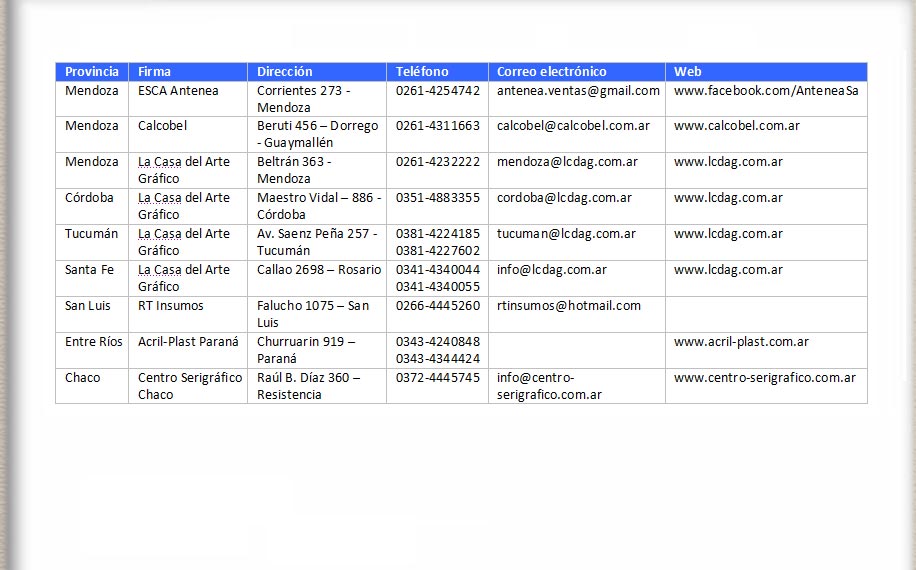Select the Entre Ríos province cell
This screenshot has width=916, height=570.
94,342
